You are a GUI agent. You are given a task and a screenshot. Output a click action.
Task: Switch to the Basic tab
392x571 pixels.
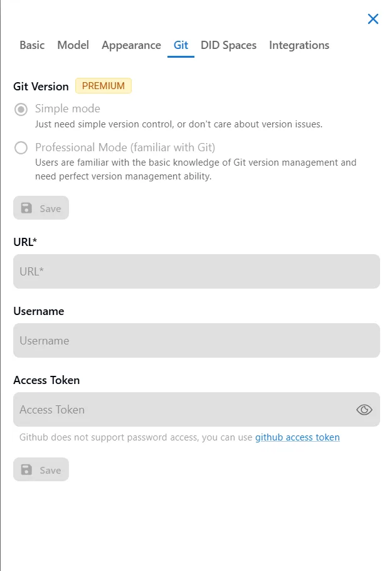32,45
